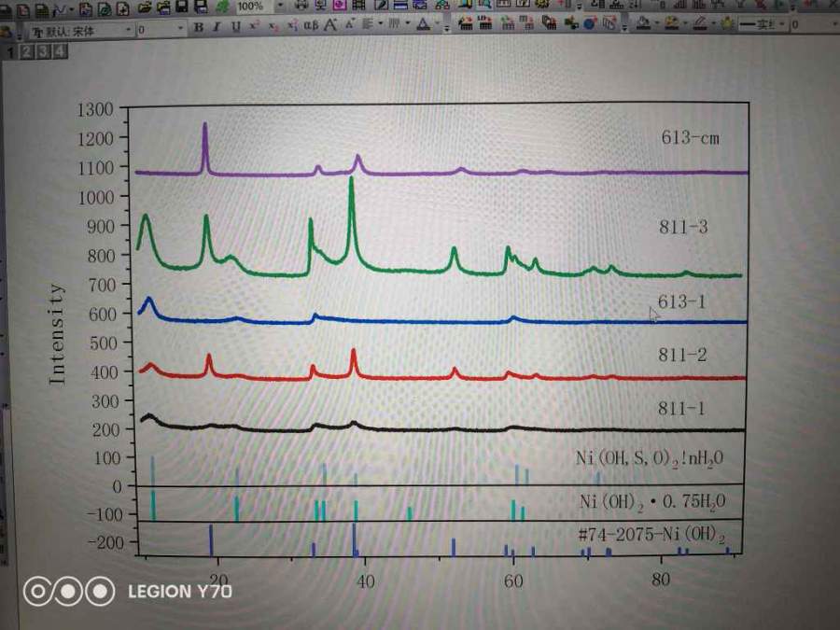Image resolution: width=840 pixels, height=630 pixels.
Task: Click the green arrows layer icon
Action: point(571,24)
